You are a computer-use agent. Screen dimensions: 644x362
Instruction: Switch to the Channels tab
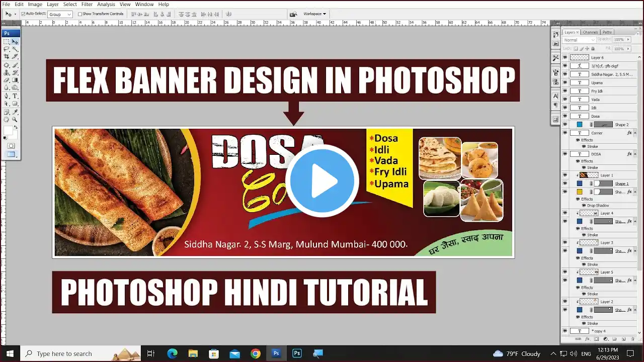coord(591,32)
